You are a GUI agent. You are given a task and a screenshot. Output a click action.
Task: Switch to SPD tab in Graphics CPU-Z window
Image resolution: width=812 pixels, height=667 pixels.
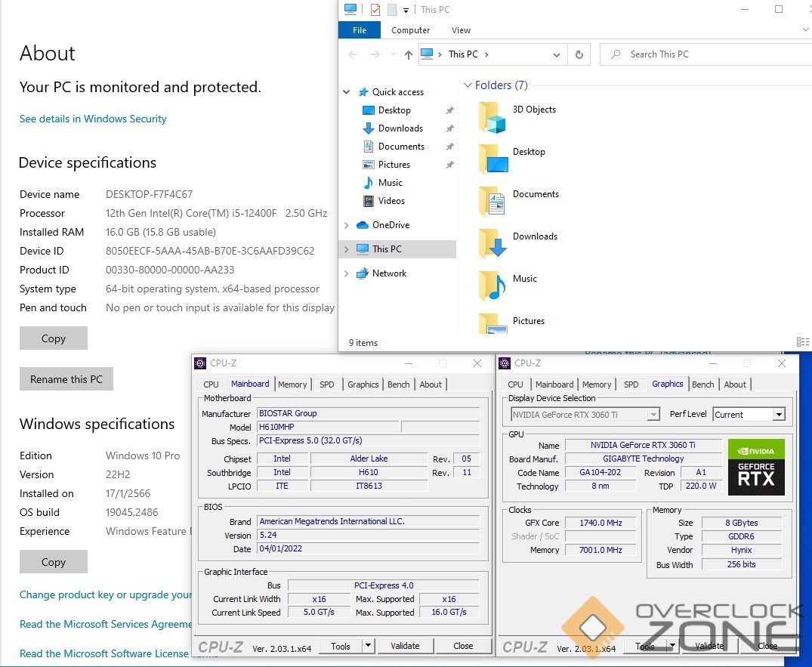click(x=631, y=384)
